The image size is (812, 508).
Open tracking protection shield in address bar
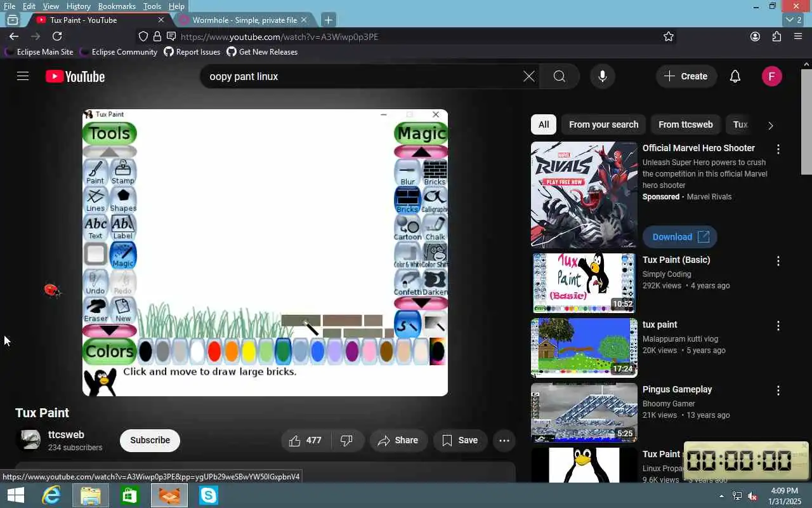click(x=143, y=37)
